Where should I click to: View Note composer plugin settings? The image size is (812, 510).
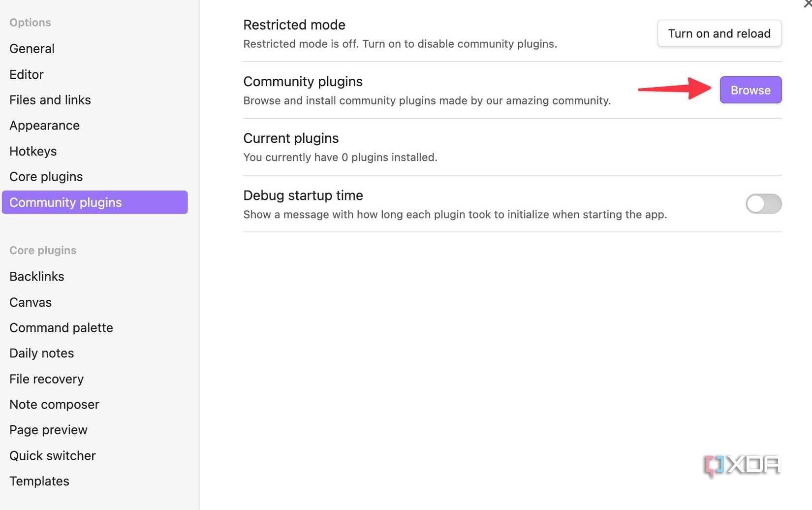[54, 405]
